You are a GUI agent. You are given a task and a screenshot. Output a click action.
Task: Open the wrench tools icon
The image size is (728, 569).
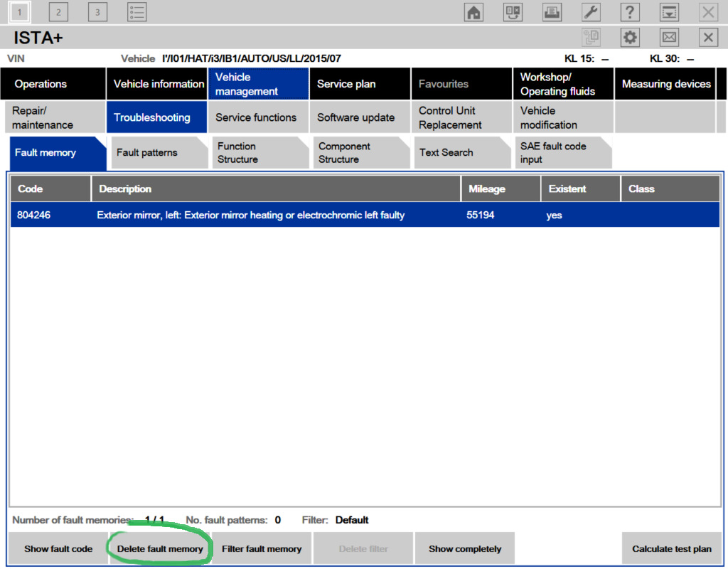click(591, 12)
